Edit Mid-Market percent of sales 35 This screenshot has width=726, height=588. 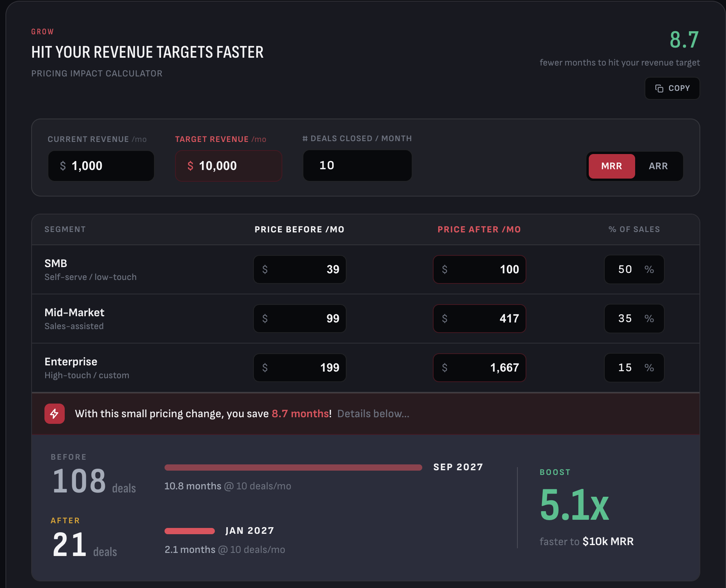pyautogui.click(x=634, y=319)
